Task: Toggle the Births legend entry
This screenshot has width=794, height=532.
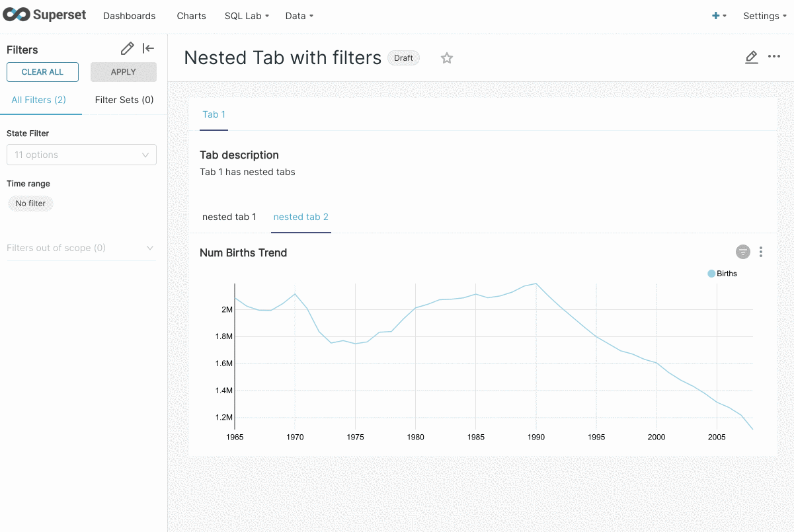Action: 721,273
